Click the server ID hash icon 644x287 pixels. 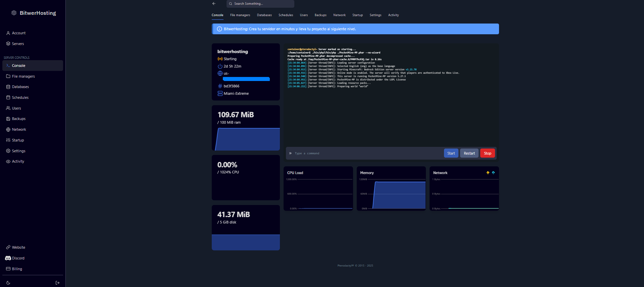tap(220, 86)
